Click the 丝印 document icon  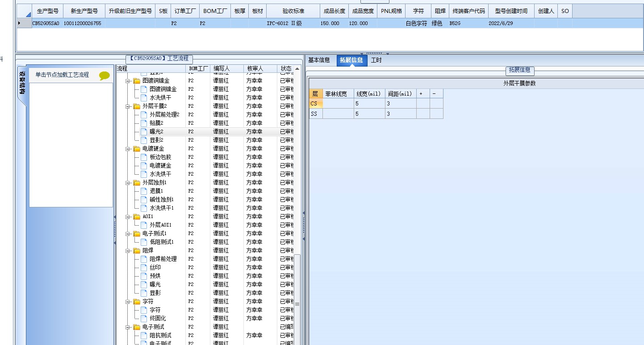[144, 267]
